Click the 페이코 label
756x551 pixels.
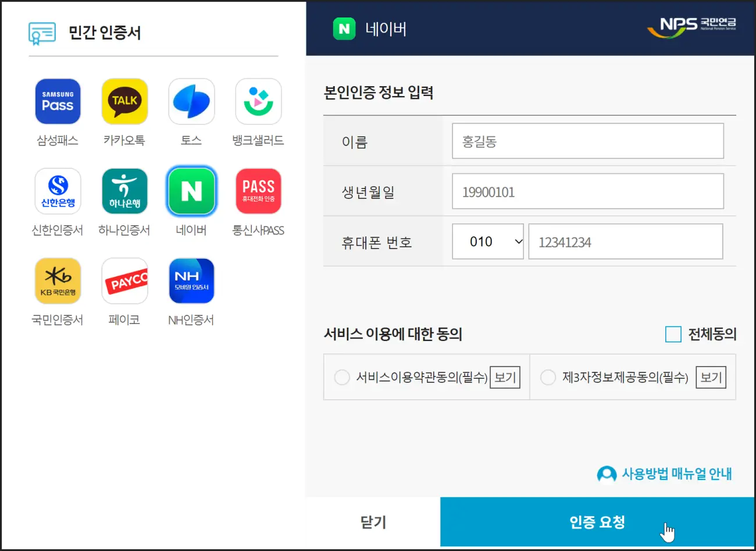[124, 319]
